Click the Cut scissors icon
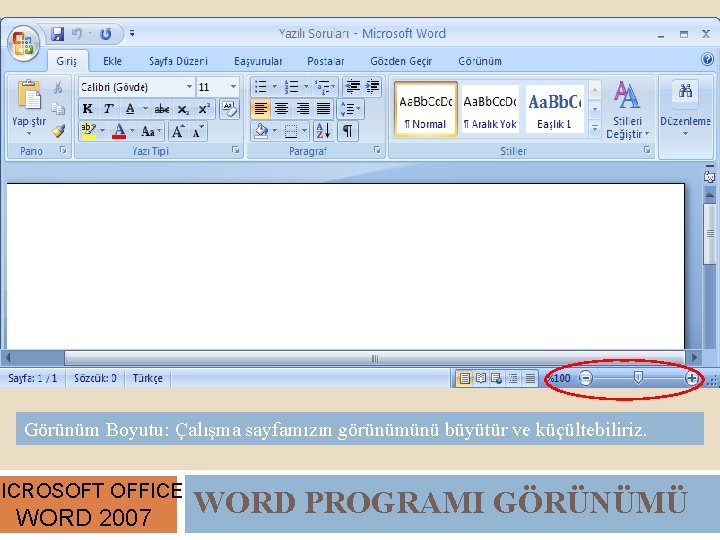Screen dimensions: 720x540 coord(58,87)
